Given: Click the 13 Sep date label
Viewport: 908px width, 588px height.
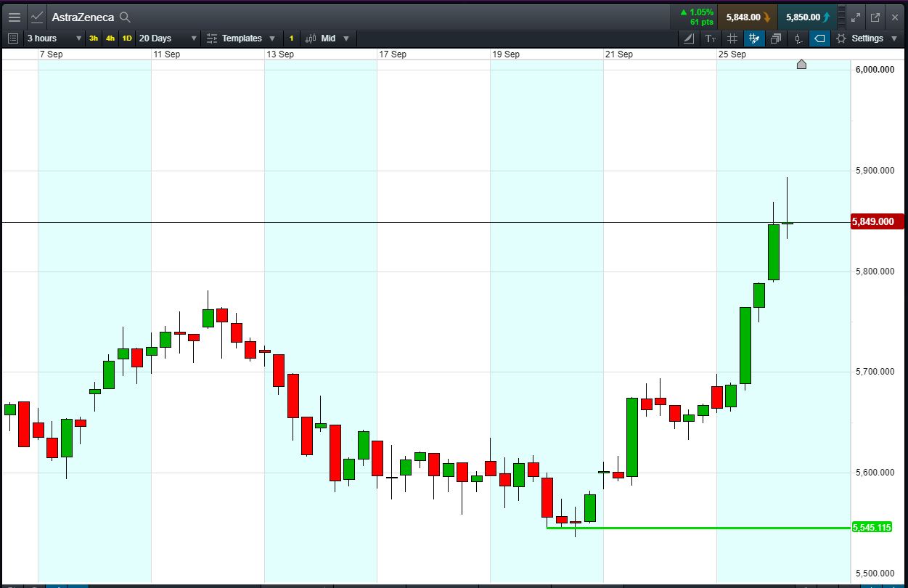Looking at the screenshot, I should point(280,54).
